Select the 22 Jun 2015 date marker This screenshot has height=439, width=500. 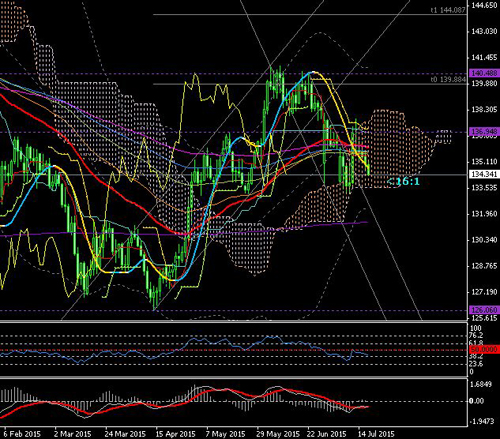click(x=327, y=434)
